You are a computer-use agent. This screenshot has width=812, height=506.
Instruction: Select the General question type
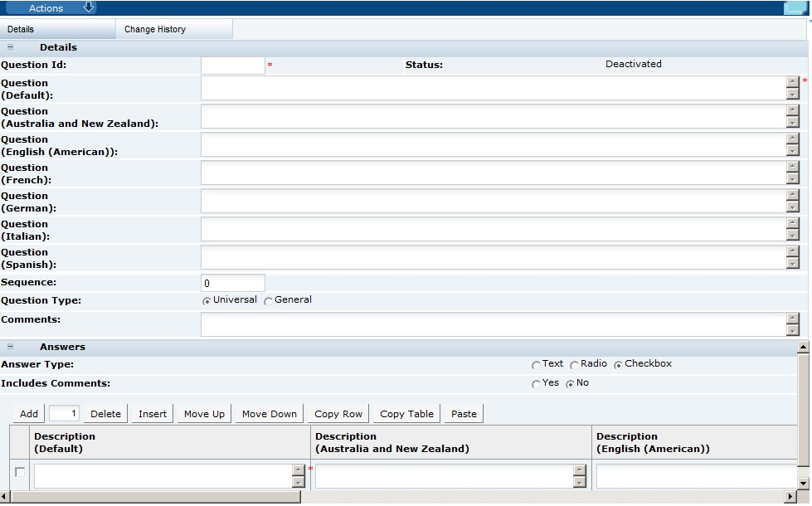point(268,299)
